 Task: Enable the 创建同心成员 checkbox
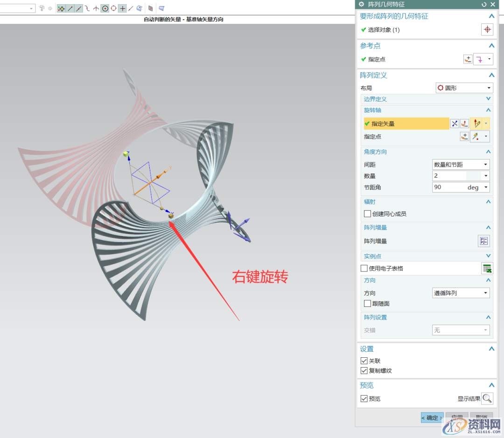[x=367, y=214]
